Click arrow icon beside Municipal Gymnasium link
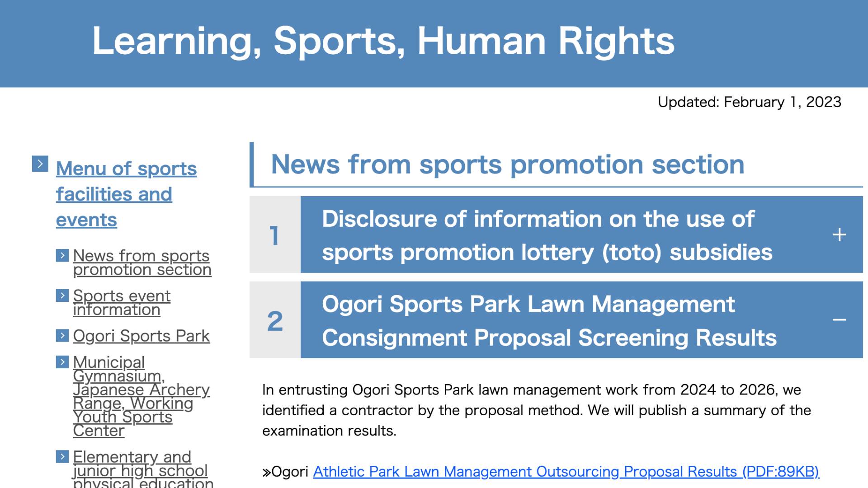Viewport: 868px width, 488px height. [x=62, y=362]
